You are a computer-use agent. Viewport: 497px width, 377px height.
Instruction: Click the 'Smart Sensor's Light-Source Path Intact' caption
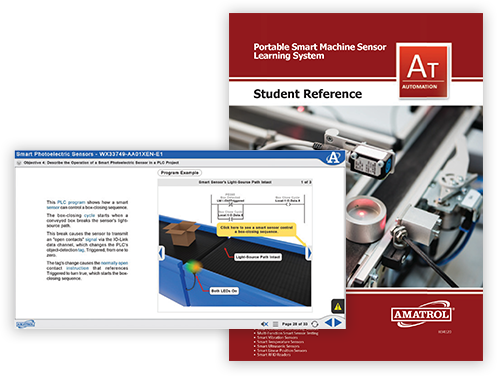tap(235, 182)
